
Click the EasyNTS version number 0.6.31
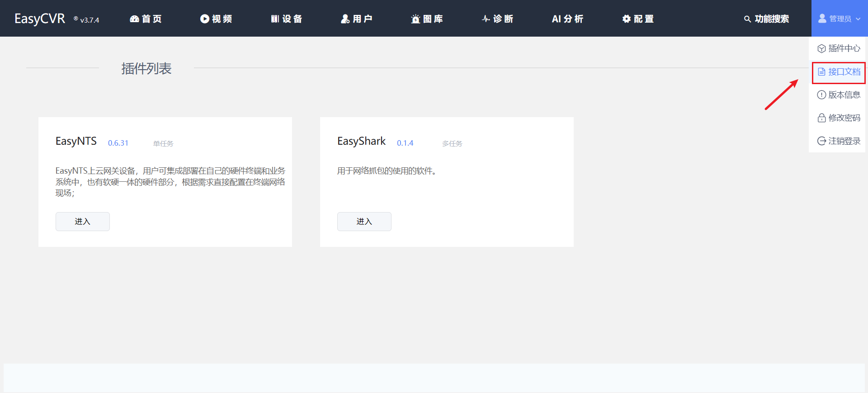[118, 143]
